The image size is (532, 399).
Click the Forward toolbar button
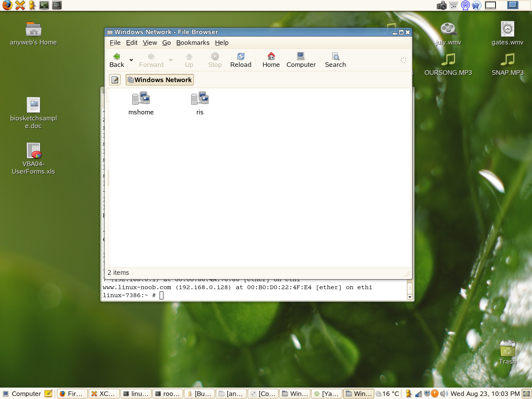(x=151, y=60)
